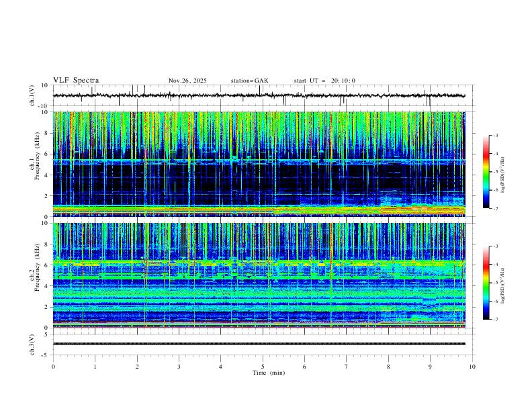The height and width of the screenshot is (411, 532).
Task: Click the time axis tick label '8'
Action: (x=388, y=367)
